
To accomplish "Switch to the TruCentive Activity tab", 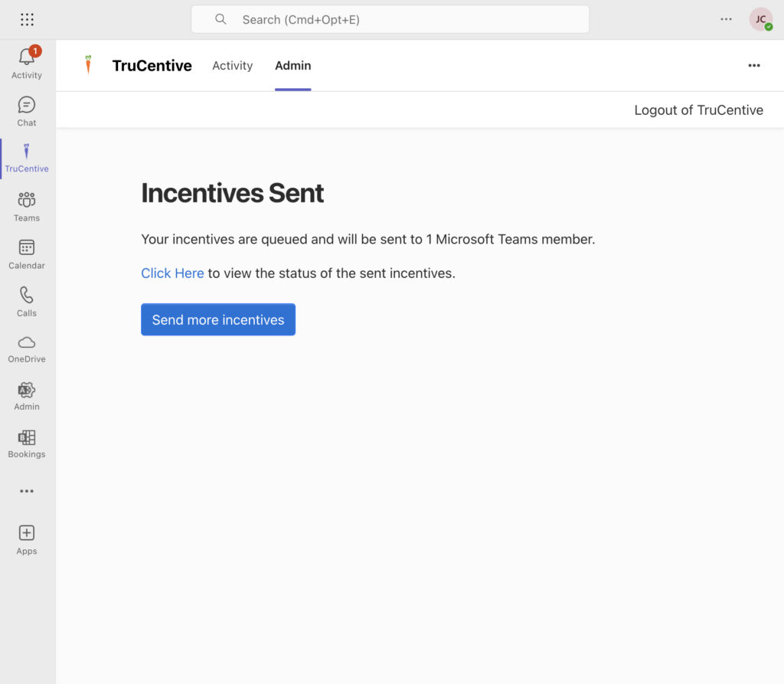I will click(x=232, y=66).
